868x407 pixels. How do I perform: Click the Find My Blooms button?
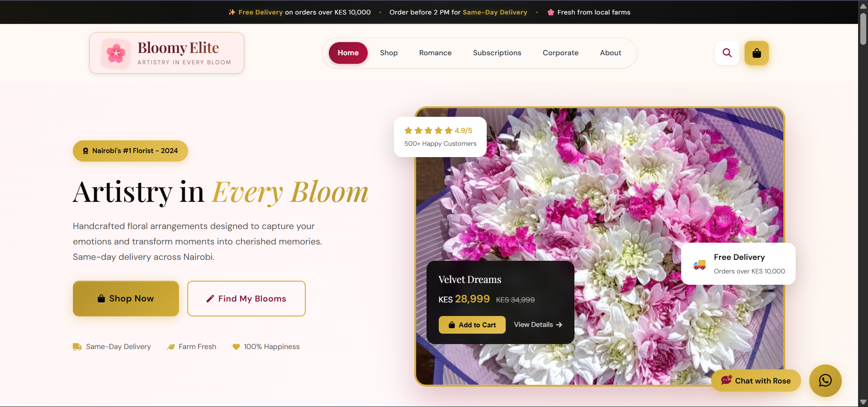point(247,298)
